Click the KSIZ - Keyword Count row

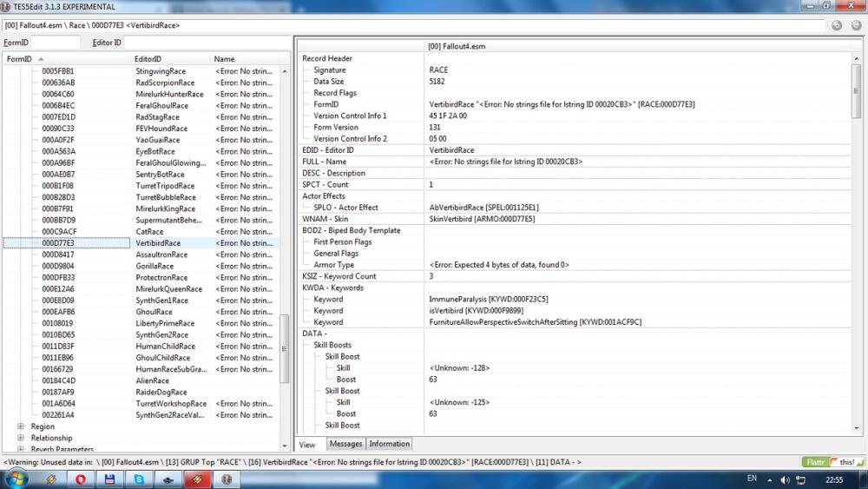(575, 276)
